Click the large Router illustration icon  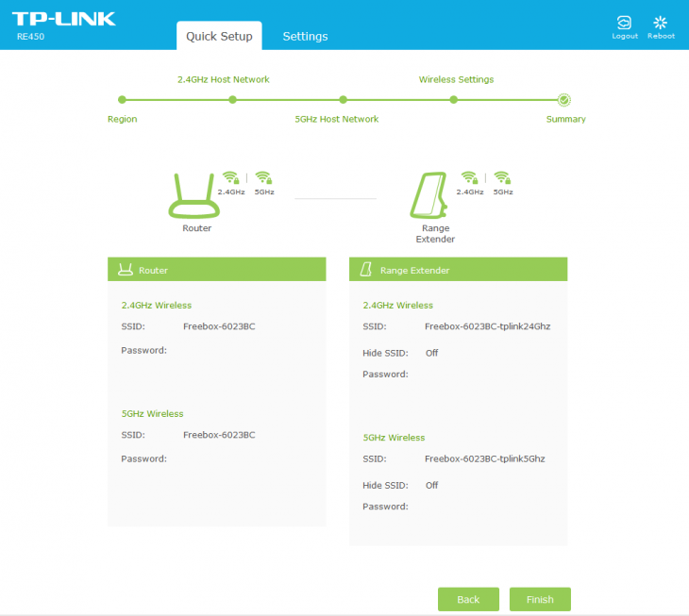pos(194,196)
